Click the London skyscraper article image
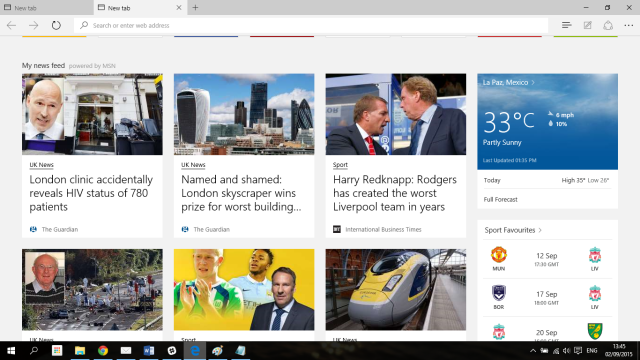The width and height of the screenshot is (640, 360). click(244, 114)
